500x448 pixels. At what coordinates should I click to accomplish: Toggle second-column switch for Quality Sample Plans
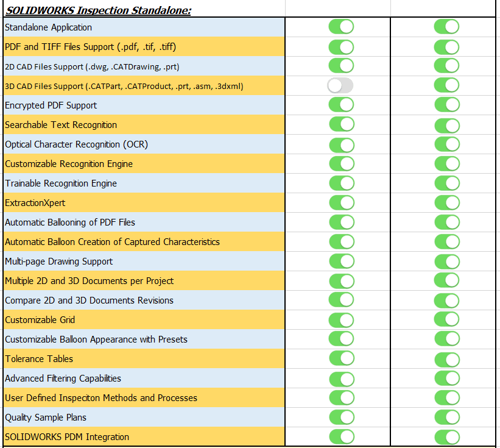(x=447, y=417)
